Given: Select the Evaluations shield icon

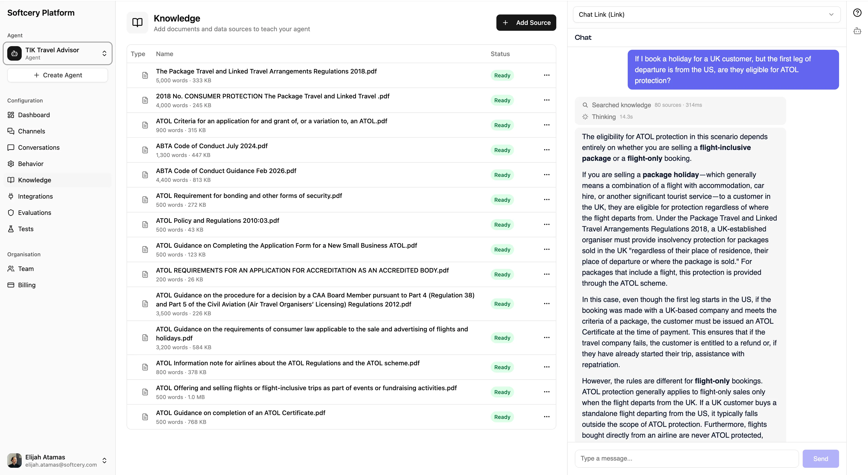Looking at the screenshot, I should point(11,212).
